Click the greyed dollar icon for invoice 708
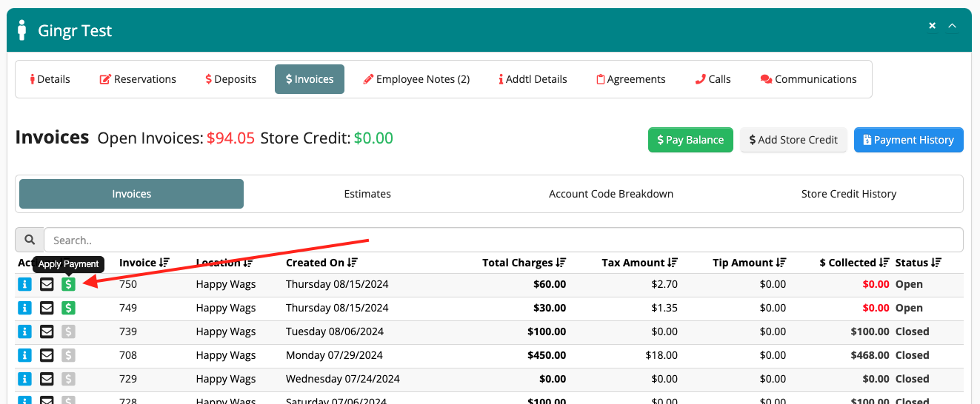 (68, 355)
